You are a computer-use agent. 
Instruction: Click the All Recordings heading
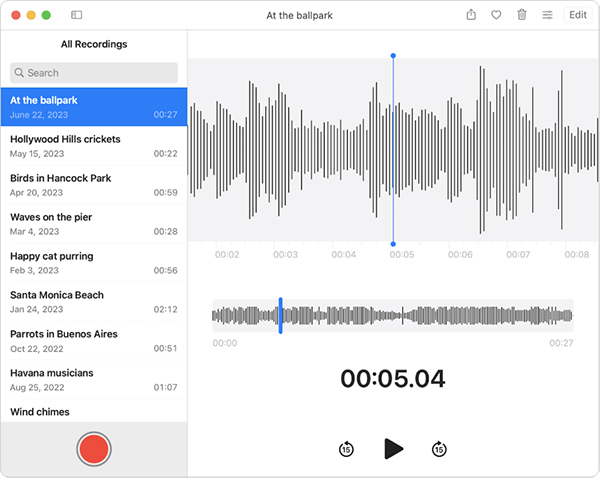[94, 44]
